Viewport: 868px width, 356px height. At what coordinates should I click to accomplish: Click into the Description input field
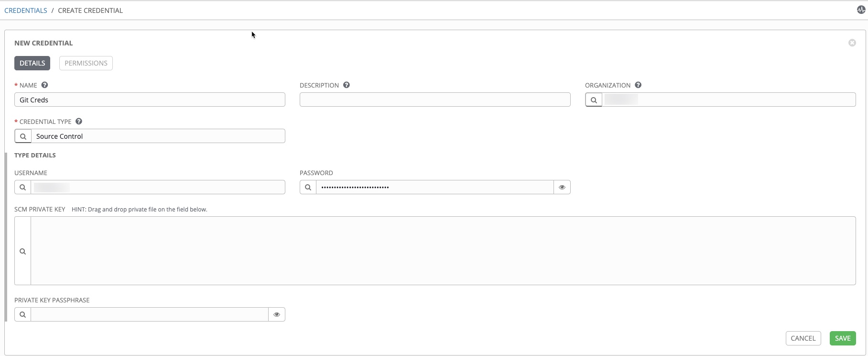point(435,100)
